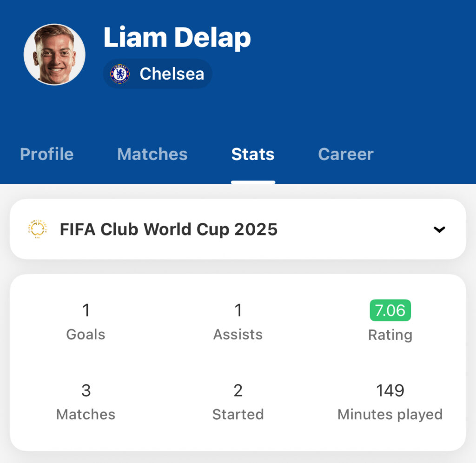Tap the Rating label
This screenshot has height=463, width=476.
[390, 335]
